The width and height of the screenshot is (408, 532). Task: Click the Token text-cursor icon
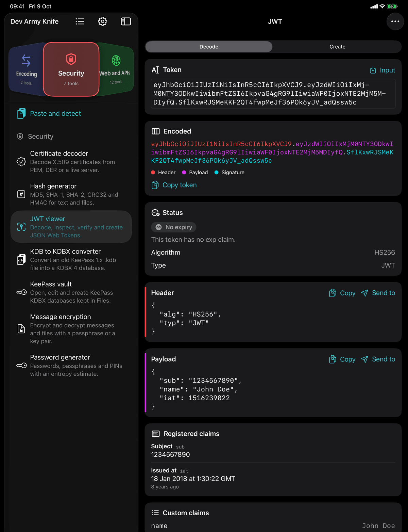pos(155,70)
